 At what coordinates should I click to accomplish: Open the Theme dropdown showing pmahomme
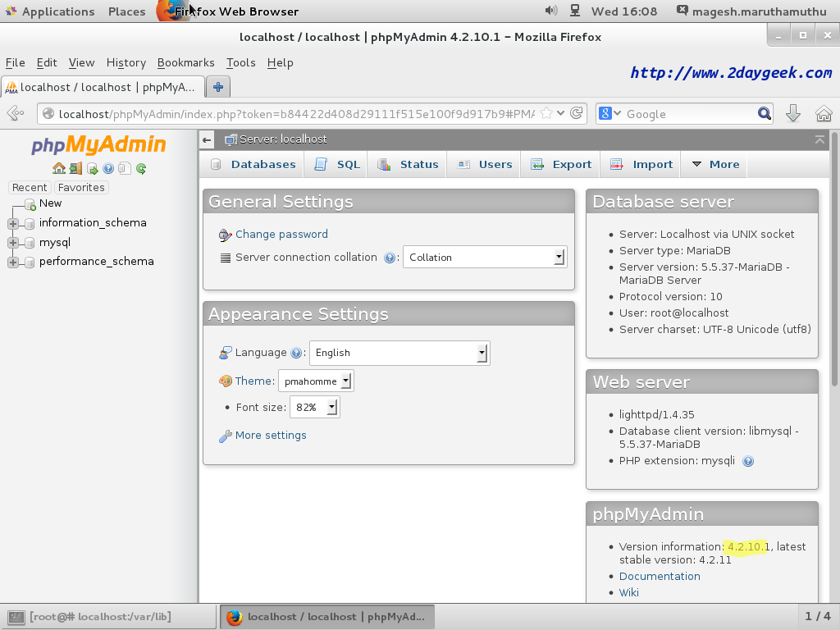pyautogui.click(x=316, y=381)
